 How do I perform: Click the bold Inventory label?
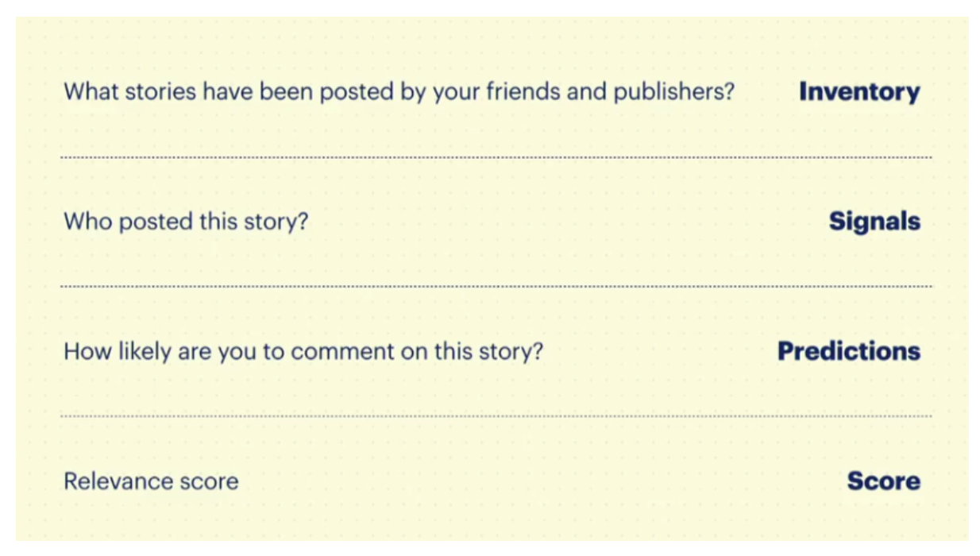coord(859,92)
